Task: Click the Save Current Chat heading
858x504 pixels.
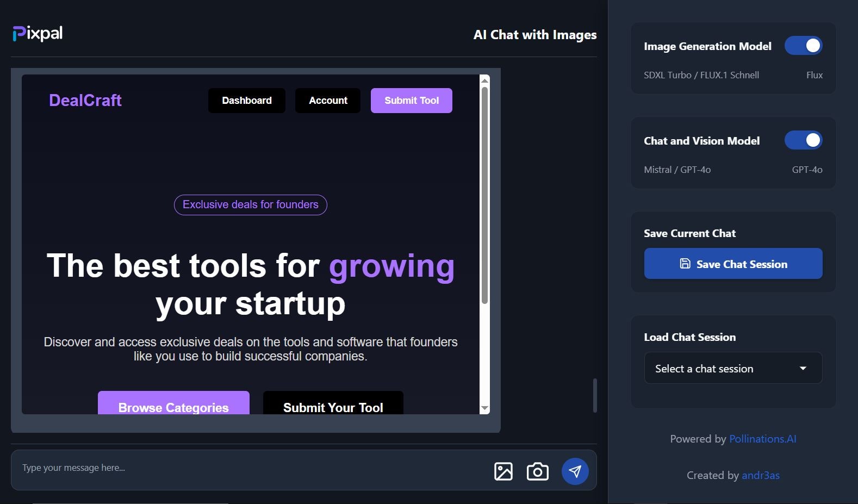Action: point(689,233)
